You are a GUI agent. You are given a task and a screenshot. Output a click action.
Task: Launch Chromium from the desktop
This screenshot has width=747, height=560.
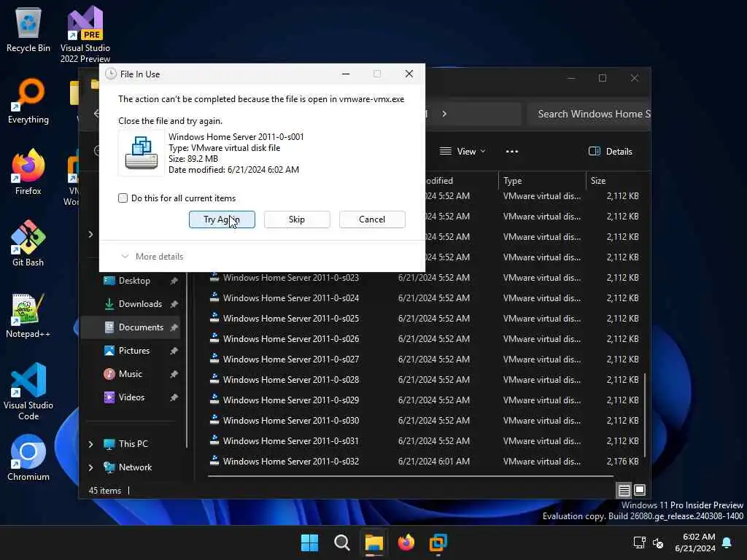pos(28,458)
